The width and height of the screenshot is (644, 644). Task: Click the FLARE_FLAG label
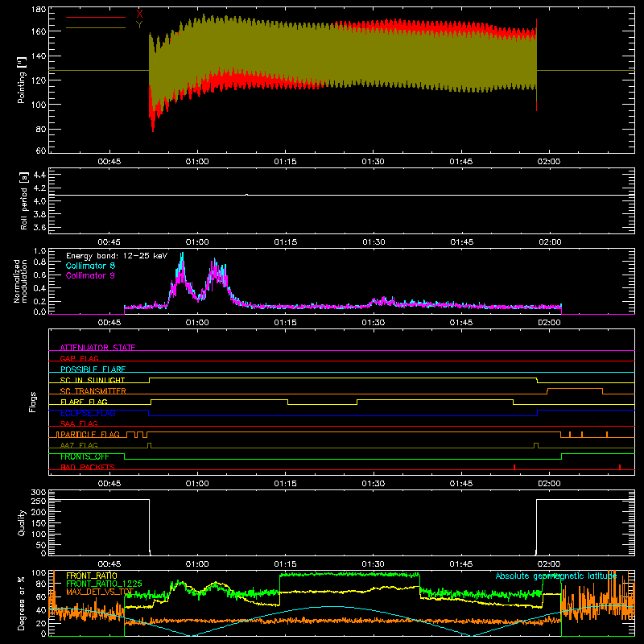point(84,402)
